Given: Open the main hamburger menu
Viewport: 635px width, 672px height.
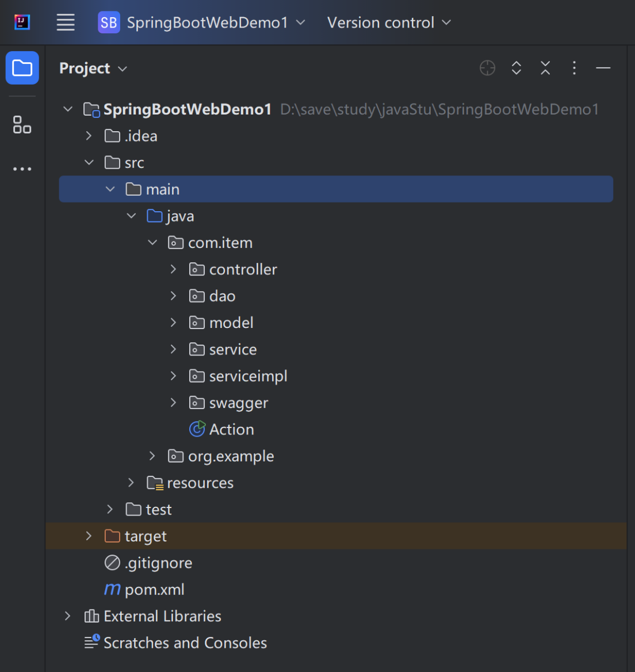Looking at the screenshot, I should (x=66, y=22).
